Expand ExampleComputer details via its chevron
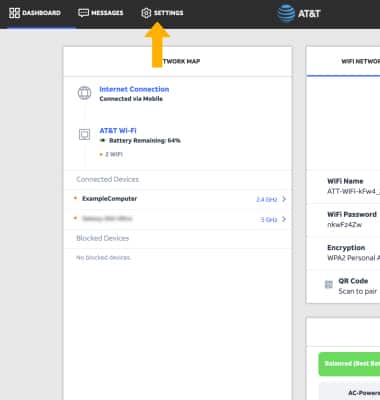Screen dimensions: 380x400 [x=284, y=199]
